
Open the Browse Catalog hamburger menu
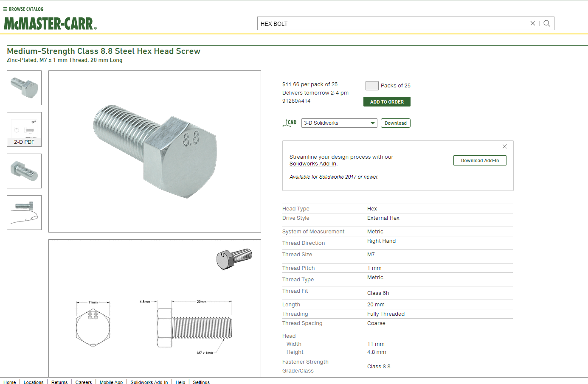(23, 9)
